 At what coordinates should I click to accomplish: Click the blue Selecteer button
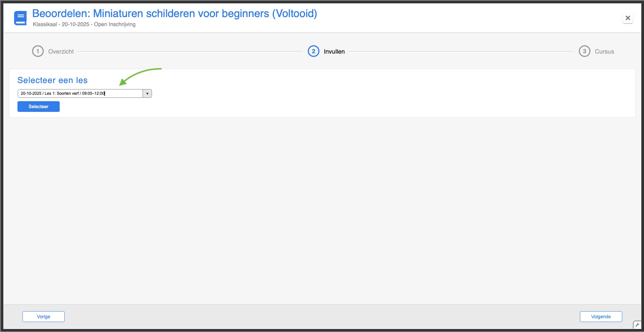39,107
